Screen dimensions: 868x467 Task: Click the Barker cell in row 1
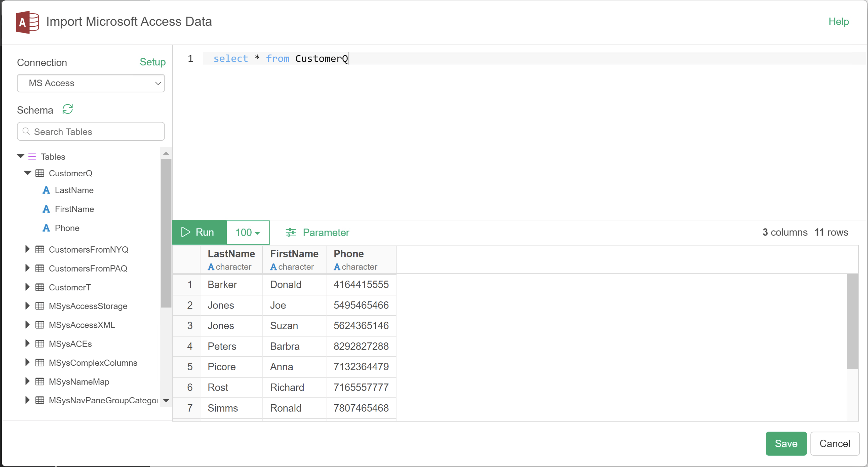point(231,285)
